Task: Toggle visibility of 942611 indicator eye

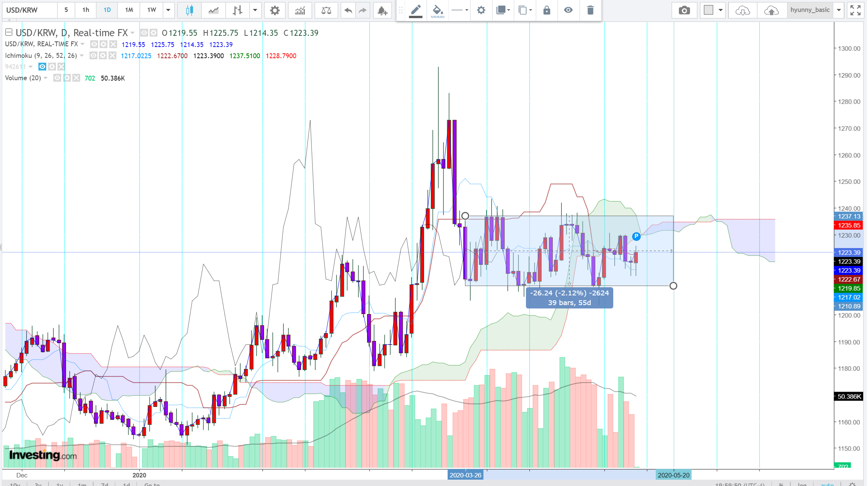Action: [x=43, y=67]
